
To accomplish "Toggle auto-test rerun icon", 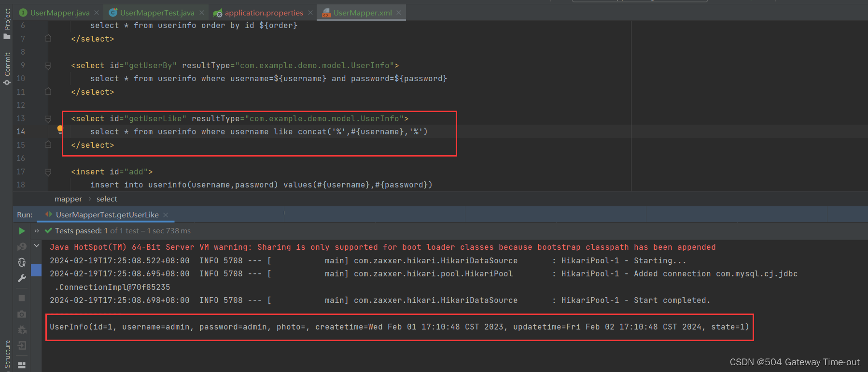I will [x=22, y=262].
